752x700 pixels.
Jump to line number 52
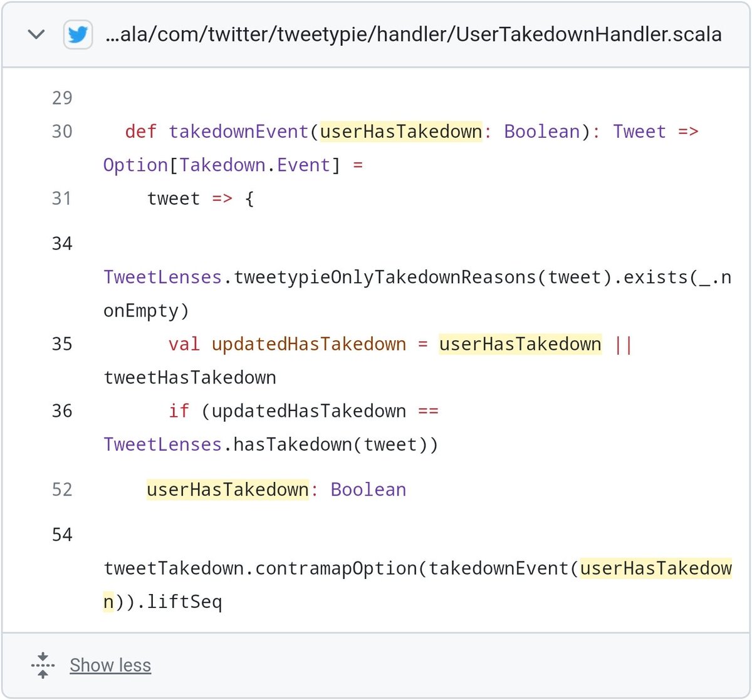point(62,489)
